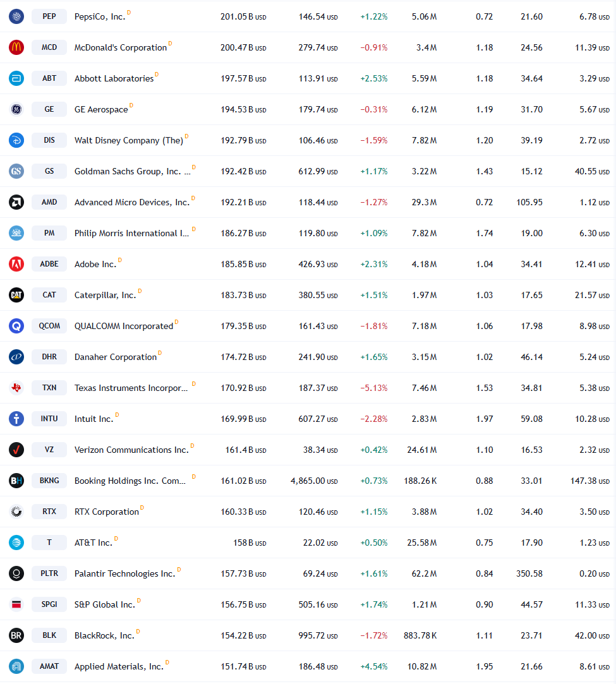Click Texas Instruments change value −5.13%
616x684 pixels.
tap(374, 388)
